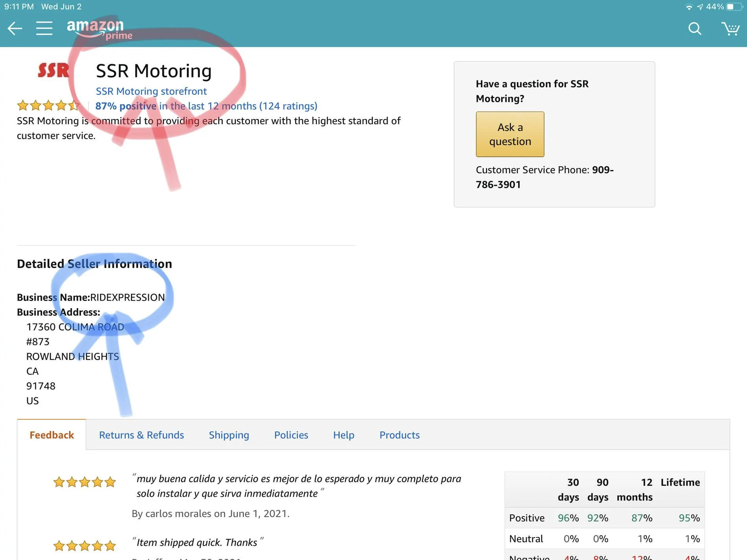
Task: Open the Amazon Prime logo home
Action: coord(99,29)
